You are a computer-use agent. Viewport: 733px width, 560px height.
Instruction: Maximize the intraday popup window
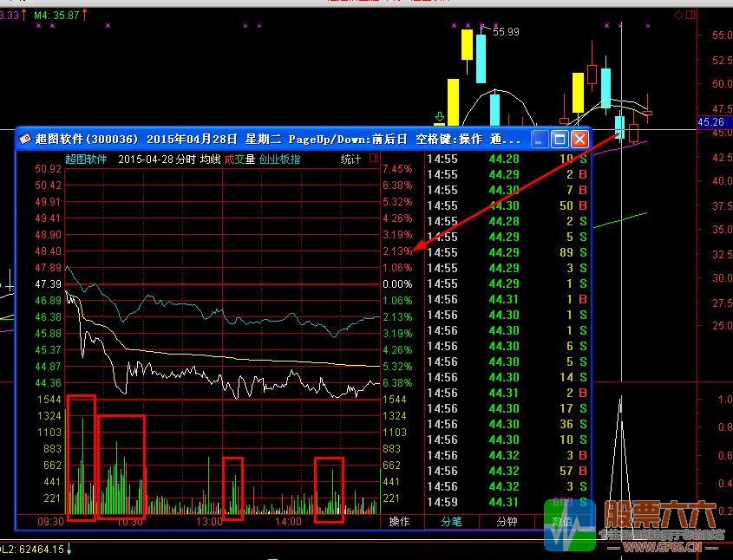point(560,139)
